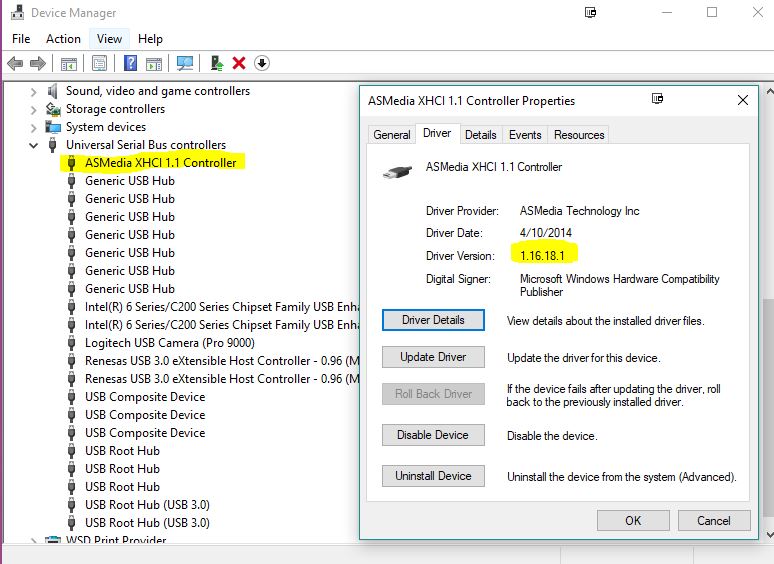774x564 pixels.
Task: Click the Update Driver button
Action: [x=433, y=357]
